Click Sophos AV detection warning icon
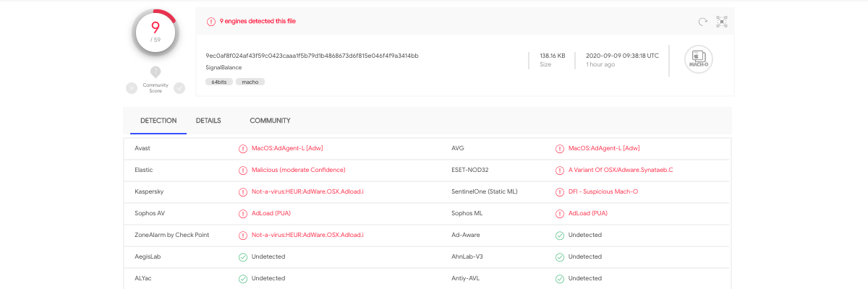 [243, 213]
